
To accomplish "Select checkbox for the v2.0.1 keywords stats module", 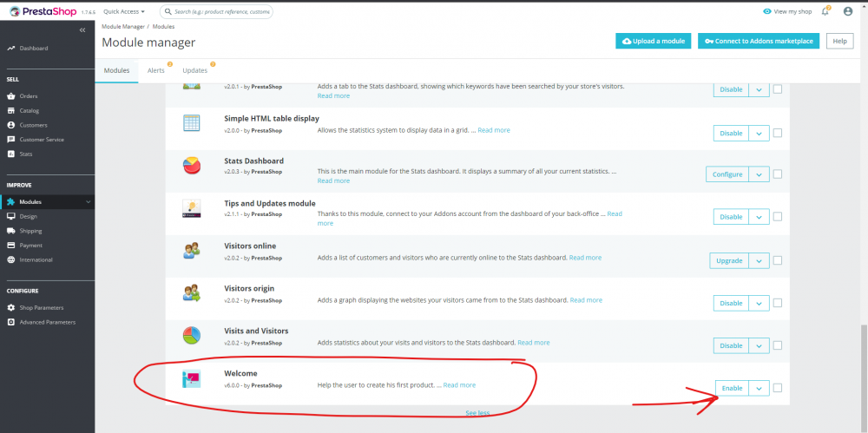I will tap(778, 89).
